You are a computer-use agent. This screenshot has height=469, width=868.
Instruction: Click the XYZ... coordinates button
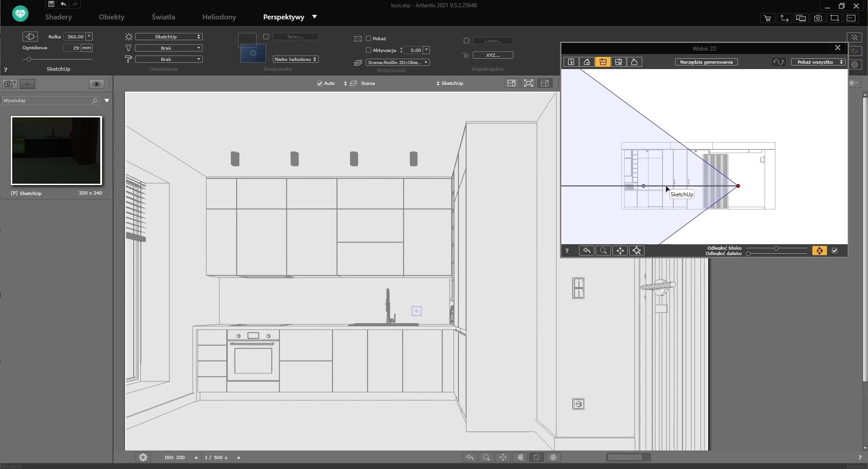pos(493,55)
